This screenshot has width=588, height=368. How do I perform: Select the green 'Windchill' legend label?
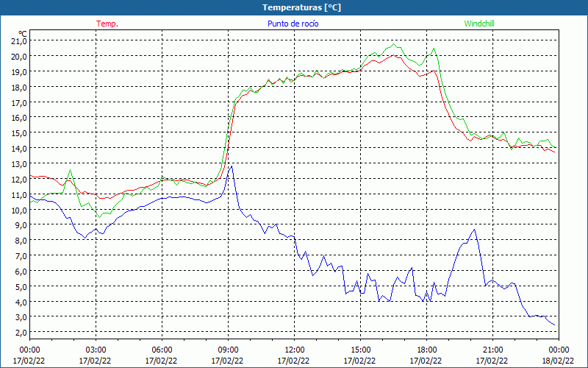click(479, 24)
